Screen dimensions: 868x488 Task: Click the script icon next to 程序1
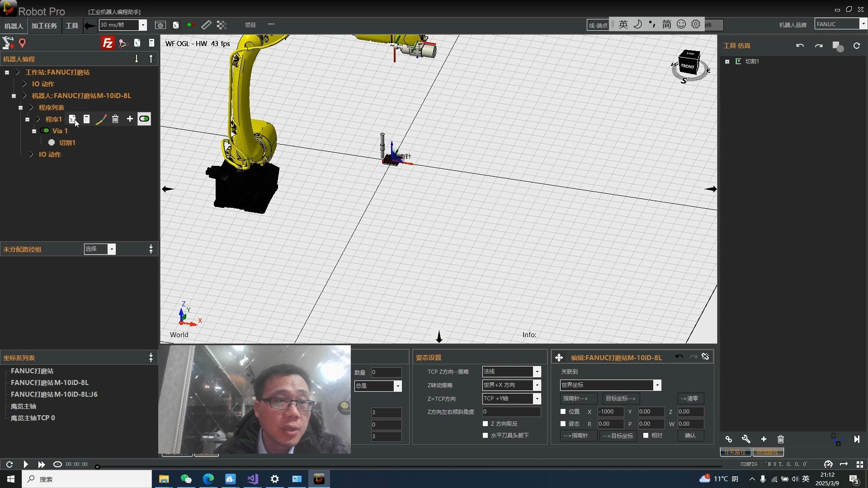(x=72, y=119)
